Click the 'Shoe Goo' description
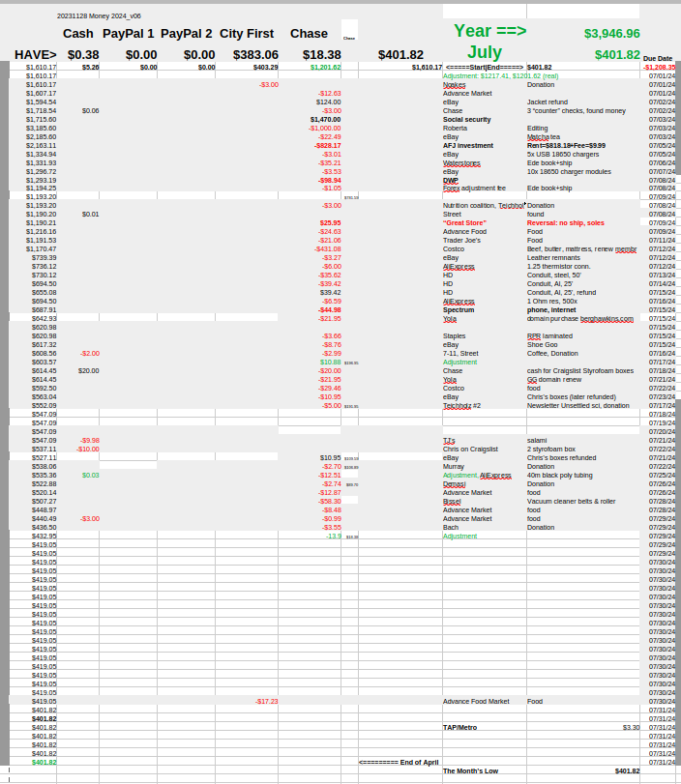The height and width of the screenshot is (784, 681). click(542, 344)
